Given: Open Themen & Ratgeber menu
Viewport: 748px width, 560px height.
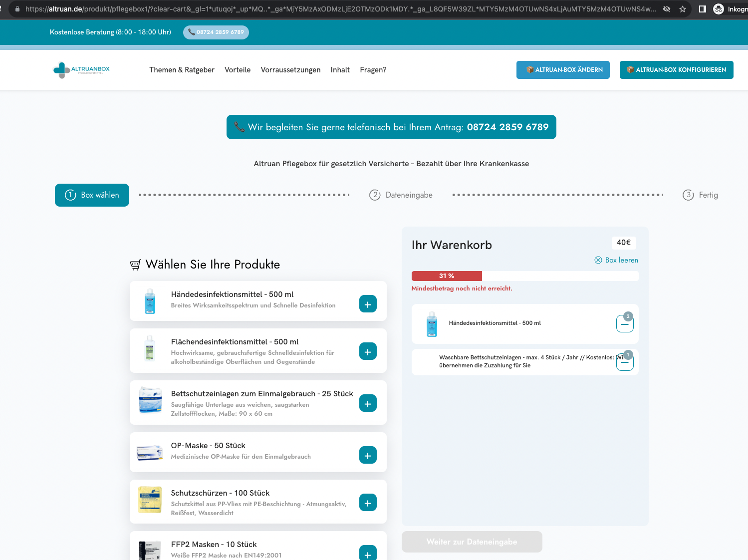Looking at the screenshot, I should pos(182,70).
